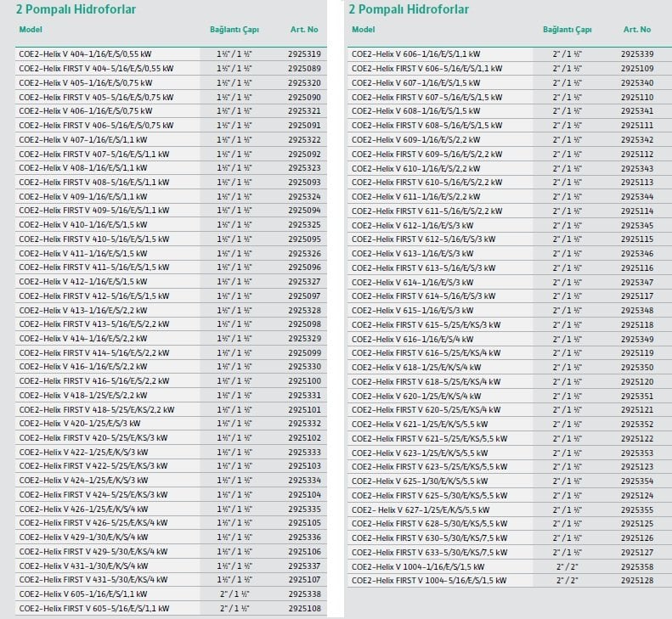This screenshot has height=619, width=672.
Task: Select row COE2-Helix V 610-1/16/E/S/2,2 kW
Action: [x=510, y=168]
